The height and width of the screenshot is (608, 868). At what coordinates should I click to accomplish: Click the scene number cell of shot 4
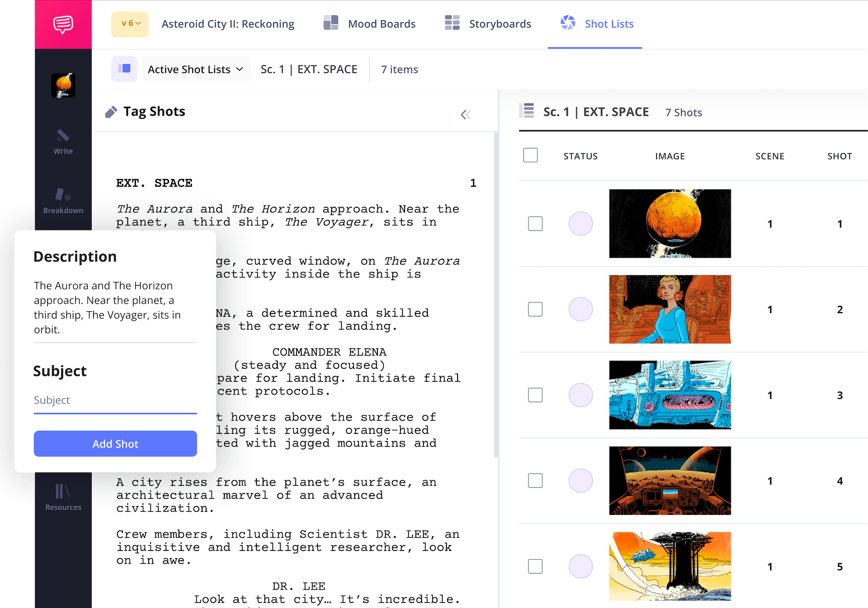(x=770, y=481)
